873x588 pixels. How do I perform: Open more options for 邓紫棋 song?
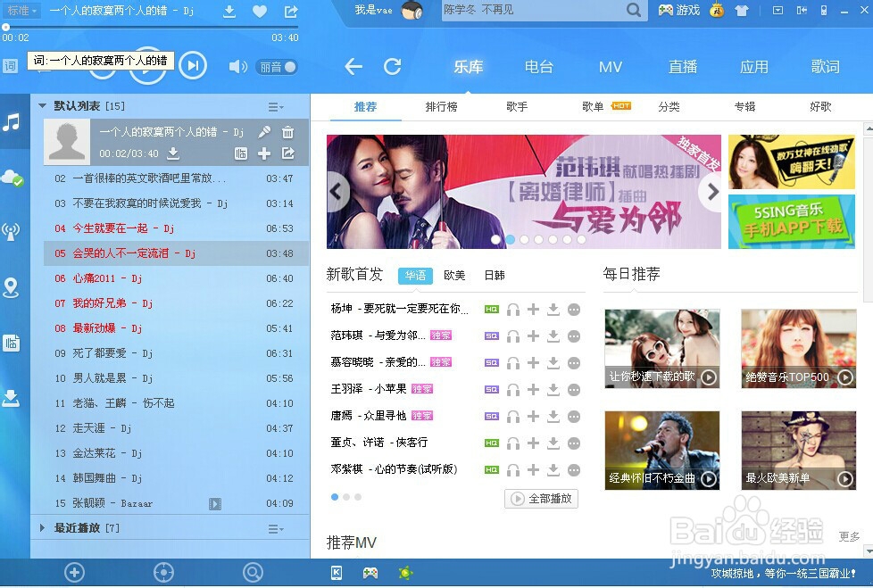(x=574, y=470)
